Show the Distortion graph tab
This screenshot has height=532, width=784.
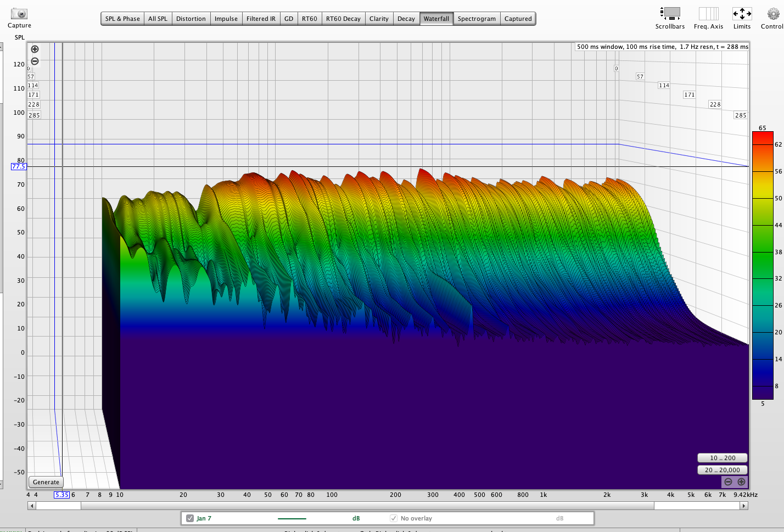(191, 19)
